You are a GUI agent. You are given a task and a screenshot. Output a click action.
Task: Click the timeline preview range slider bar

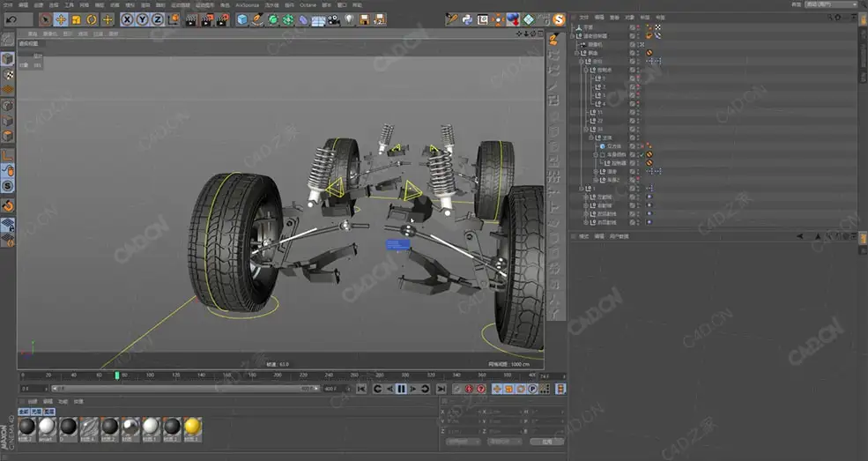click(185, 389)
